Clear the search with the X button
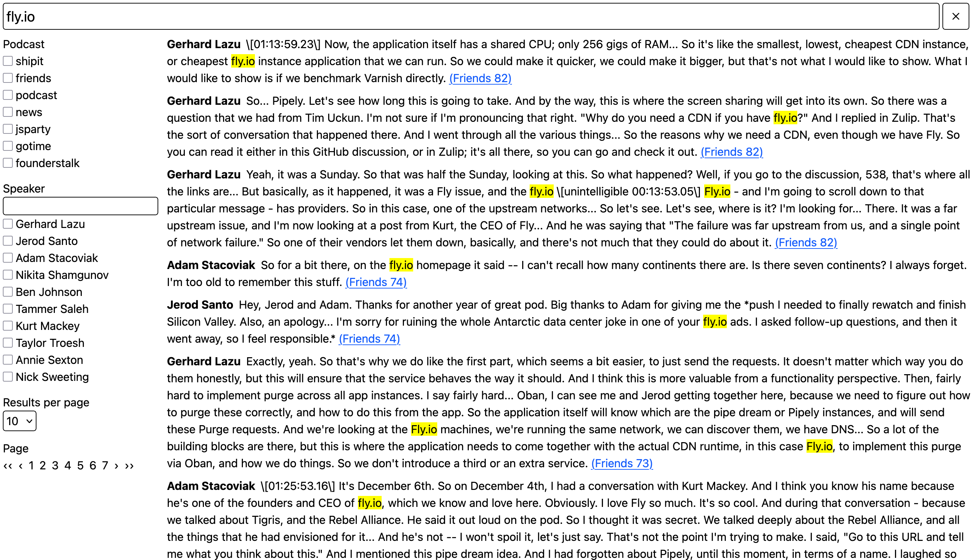This screenshot has height=560, width=975. click(956, 16)
